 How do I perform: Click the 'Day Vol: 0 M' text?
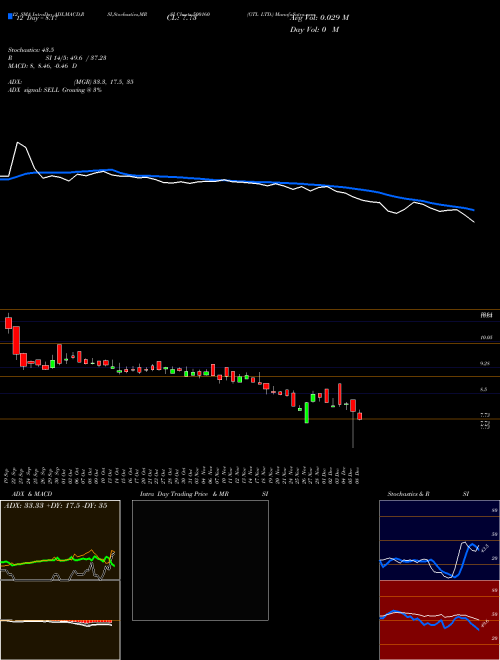[x=314, y=30]
